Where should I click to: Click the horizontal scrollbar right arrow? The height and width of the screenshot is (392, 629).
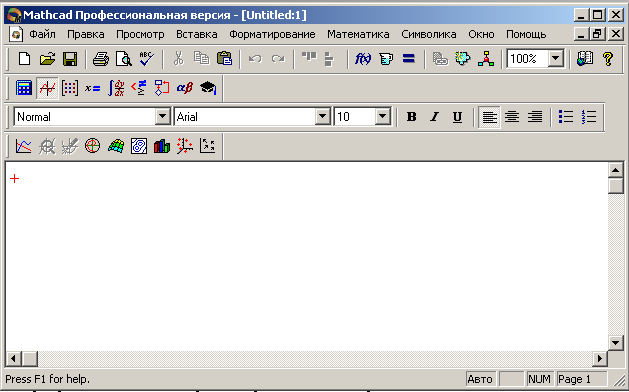(600, 358)
